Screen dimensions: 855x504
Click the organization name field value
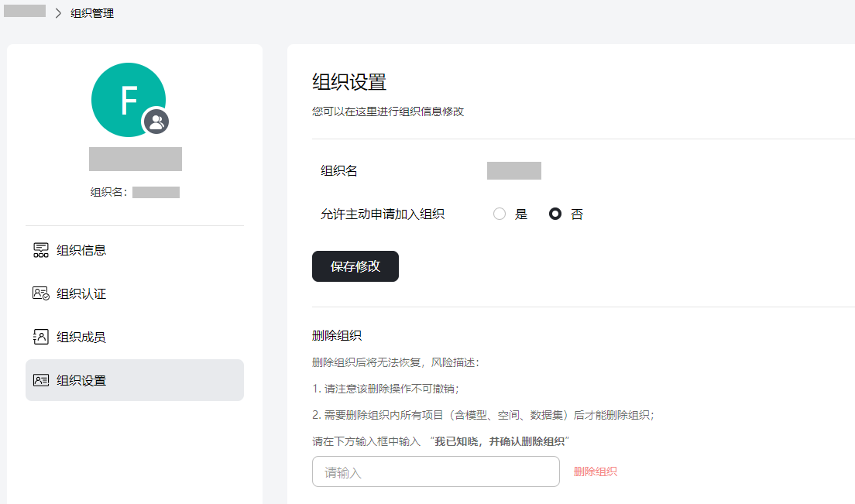513,170
